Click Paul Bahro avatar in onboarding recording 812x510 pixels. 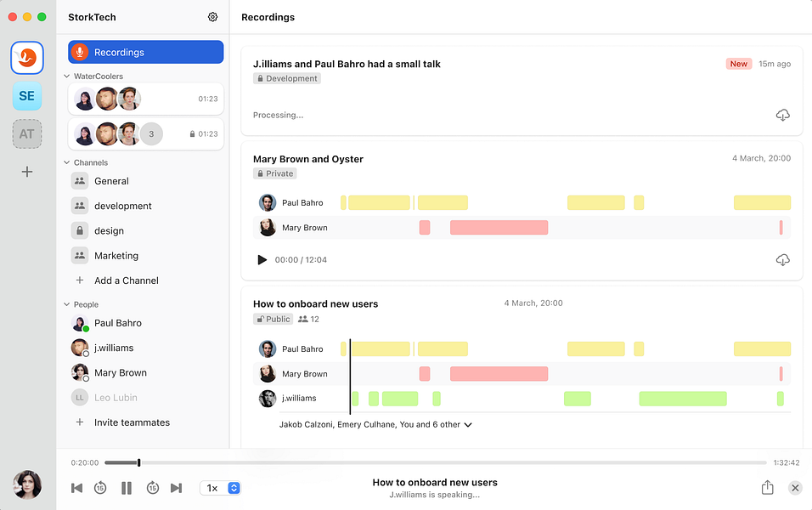(x=268, y=348)
